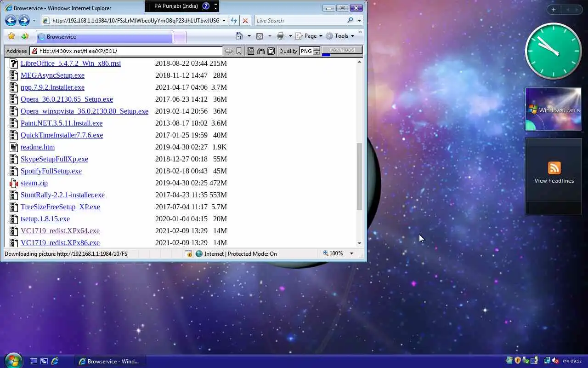Viewport: 588px width, 368px height.
Task: Open the Windows Start orb
Action: point(13,361)
